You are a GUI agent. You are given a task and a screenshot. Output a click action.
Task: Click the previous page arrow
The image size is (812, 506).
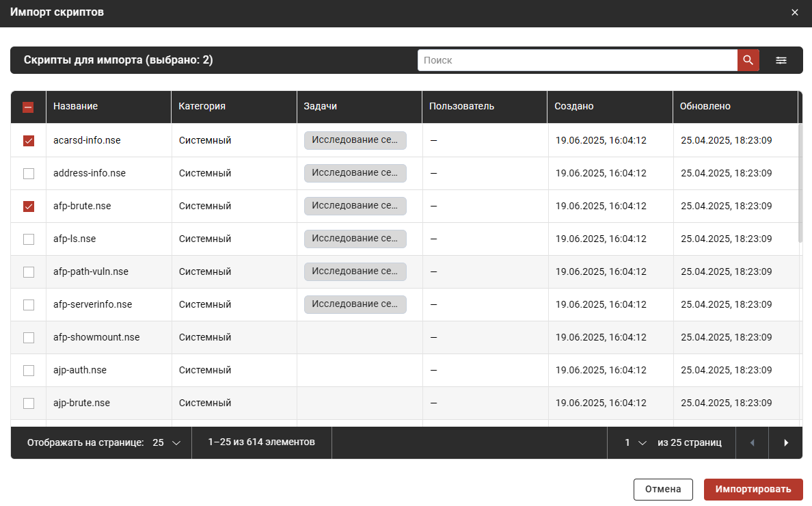coord(752,442)
